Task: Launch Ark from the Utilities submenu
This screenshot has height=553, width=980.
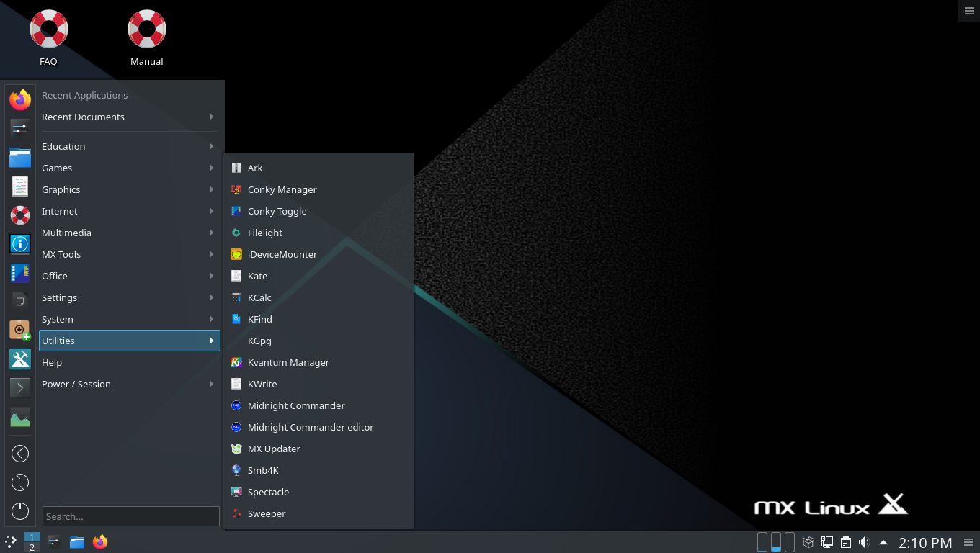Action: coord(318,168)
